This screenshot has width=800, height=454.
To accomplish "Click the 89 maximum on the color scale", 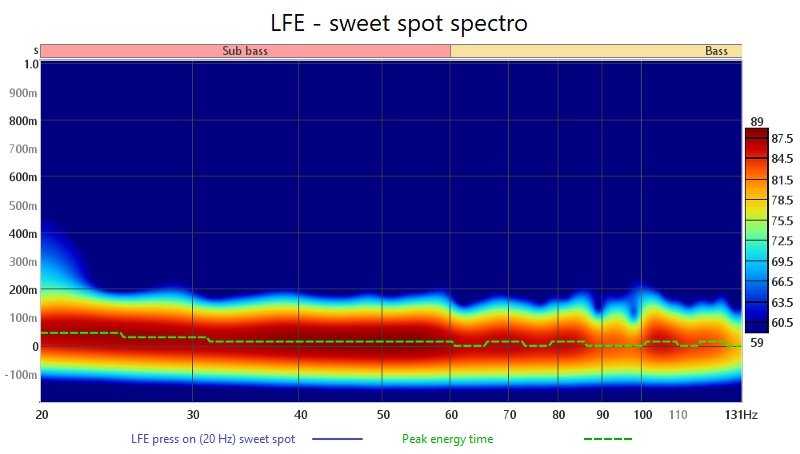I will 756,122.
